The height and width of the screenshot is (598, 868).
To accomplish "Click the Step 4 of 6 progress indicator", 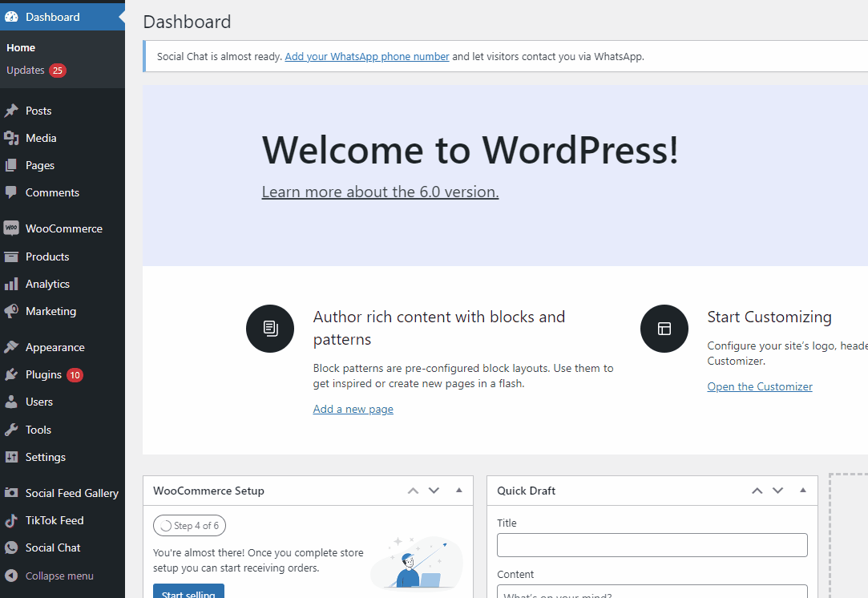I will [x=189, y=526].
